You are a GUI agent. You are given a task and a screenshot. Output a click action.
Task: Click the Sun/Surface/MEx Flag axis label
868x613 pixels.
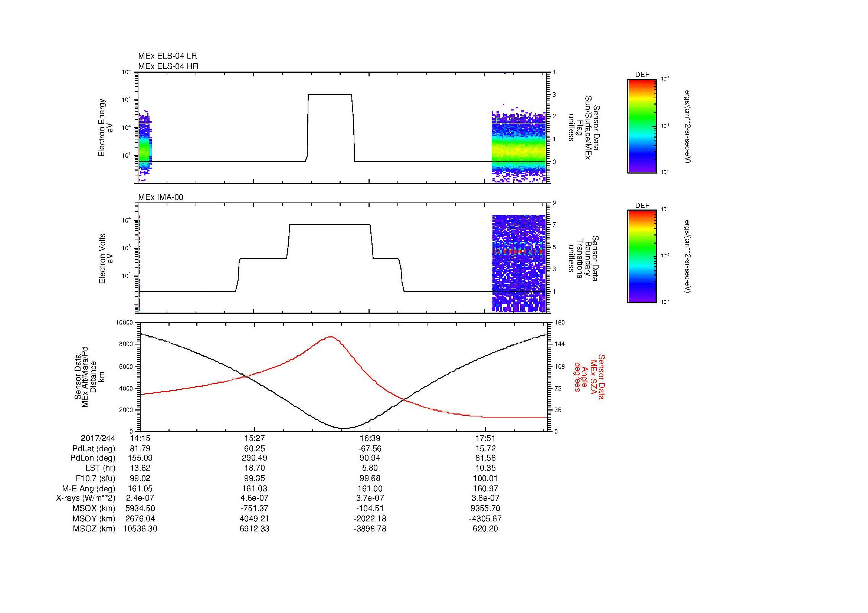click(584, 128)
